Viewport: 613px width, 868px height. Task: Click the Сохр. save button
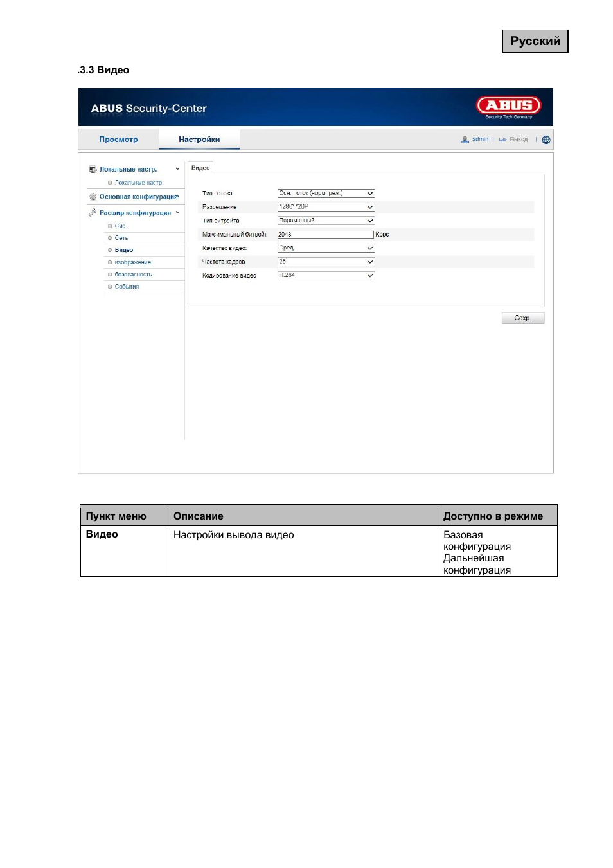pos(523,318)
